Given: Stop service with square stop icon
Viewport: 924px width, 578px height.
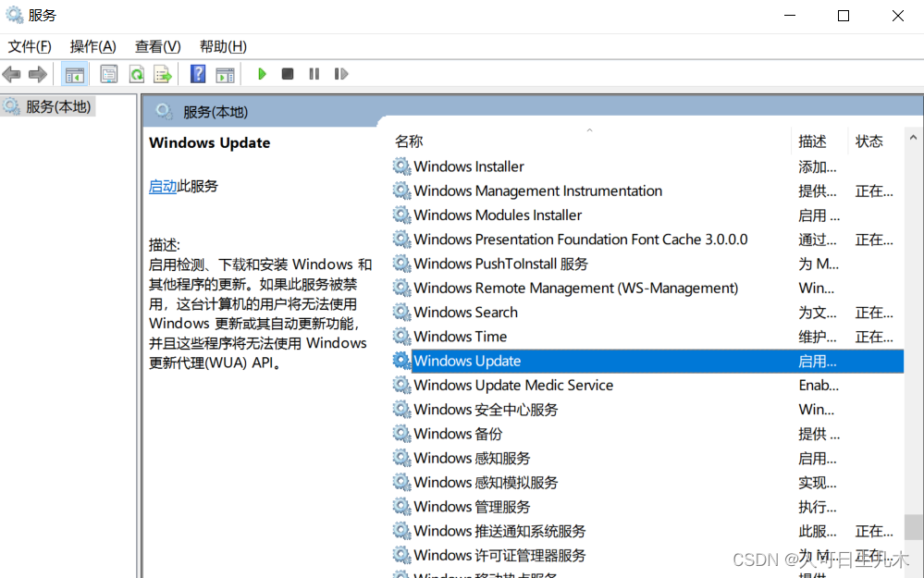Looking at the screenshot, I should [288, 74].
